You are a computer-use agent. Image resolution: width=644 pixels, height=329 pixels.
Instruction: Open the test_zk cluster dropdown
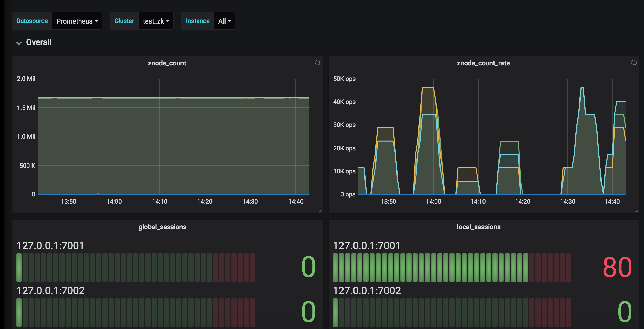pos(156,21)
